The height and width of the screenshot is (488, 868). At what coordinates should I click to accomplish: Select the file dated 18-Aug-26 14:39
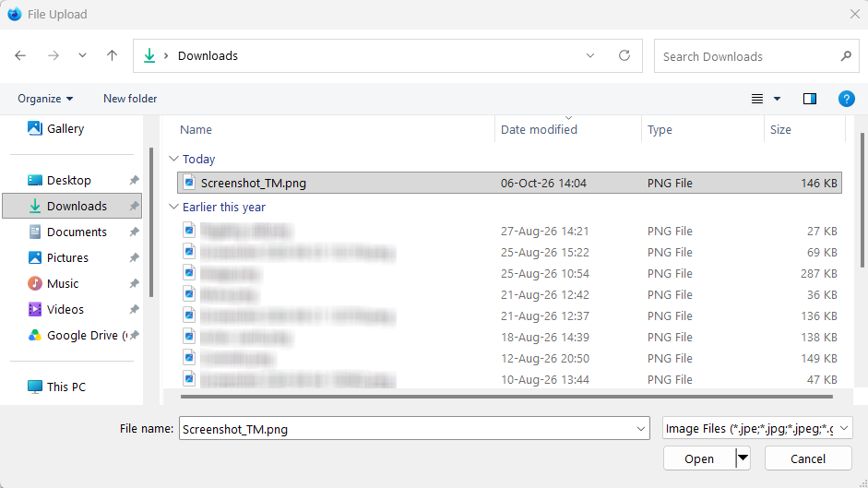(x=509, y=338)
